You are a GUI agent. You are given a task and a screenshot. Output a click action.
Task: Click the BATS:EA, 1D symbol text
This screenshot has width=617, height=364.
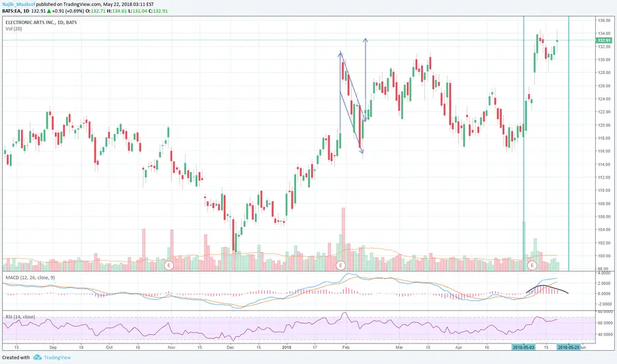(16, 11)
